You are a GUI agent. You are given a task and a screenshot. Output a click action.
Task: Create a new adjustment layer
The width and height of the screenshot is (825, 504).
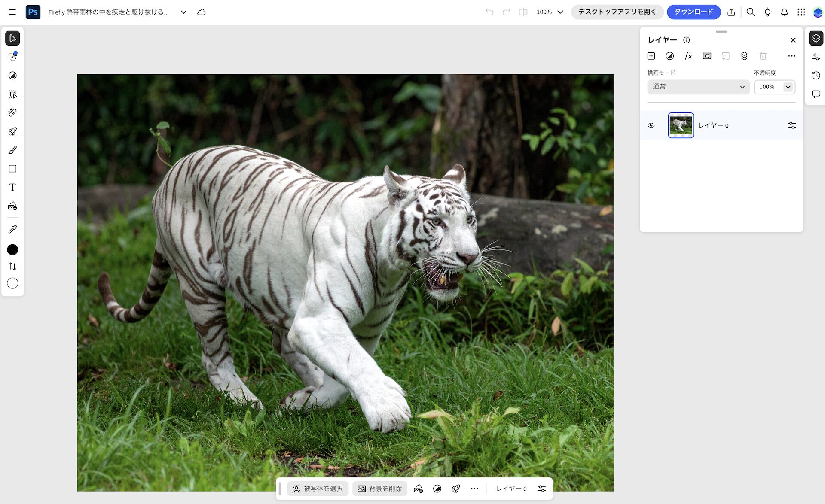(670, 56)
